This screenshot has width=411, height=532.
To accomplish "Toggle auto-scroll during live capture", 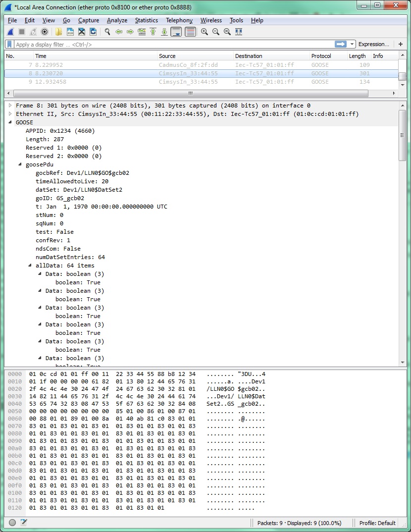I will coord(176,32).
